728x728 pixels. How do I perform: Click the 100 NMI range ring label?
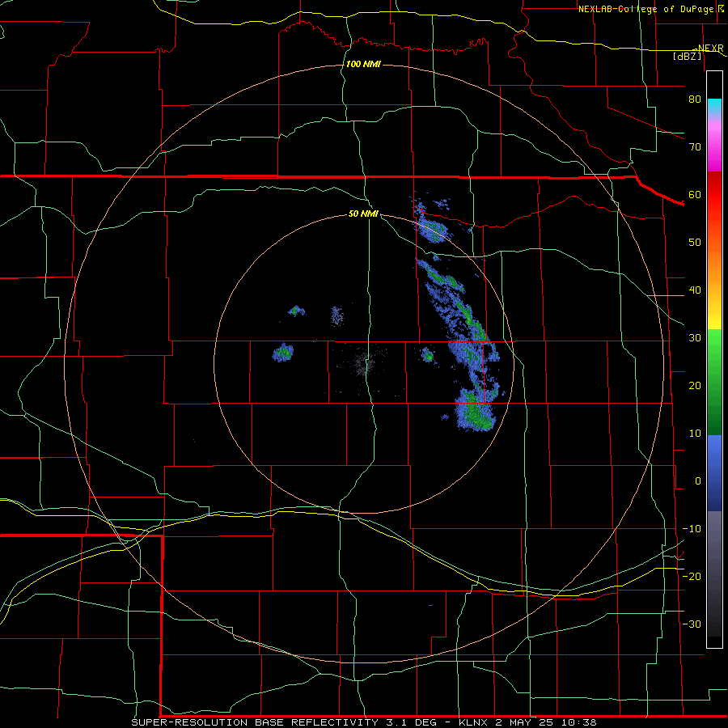(363, 64)
